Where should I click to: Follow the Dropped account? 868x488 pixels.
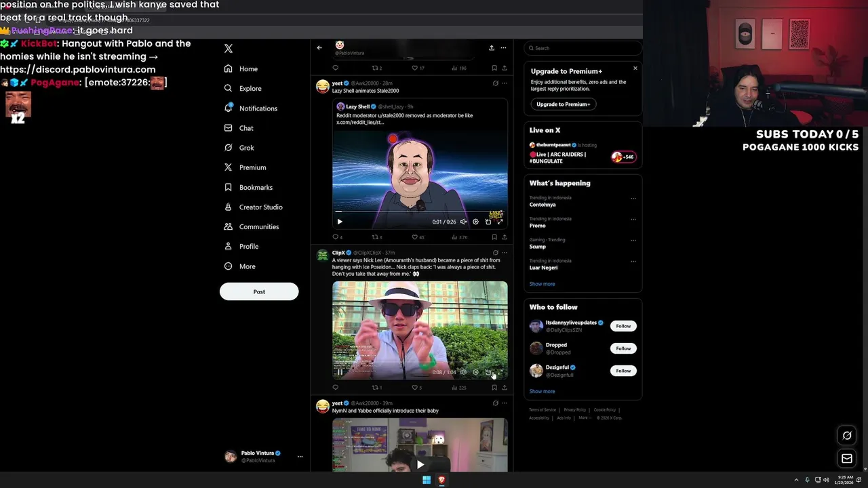pos(623,348)
